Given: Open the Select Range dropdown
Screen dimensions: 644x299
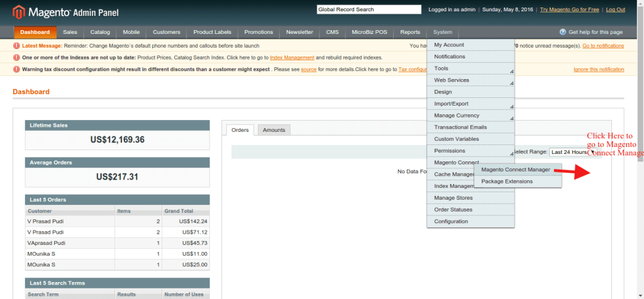Looking at the screenshot, I should tap(573, 152).
